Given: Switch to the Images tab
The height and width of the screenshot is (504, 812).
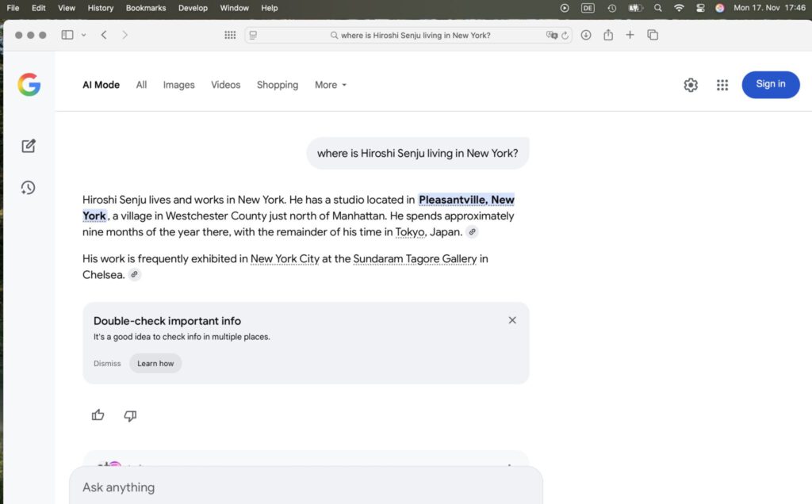Looking at the screenshot, I should pos(178,85).
